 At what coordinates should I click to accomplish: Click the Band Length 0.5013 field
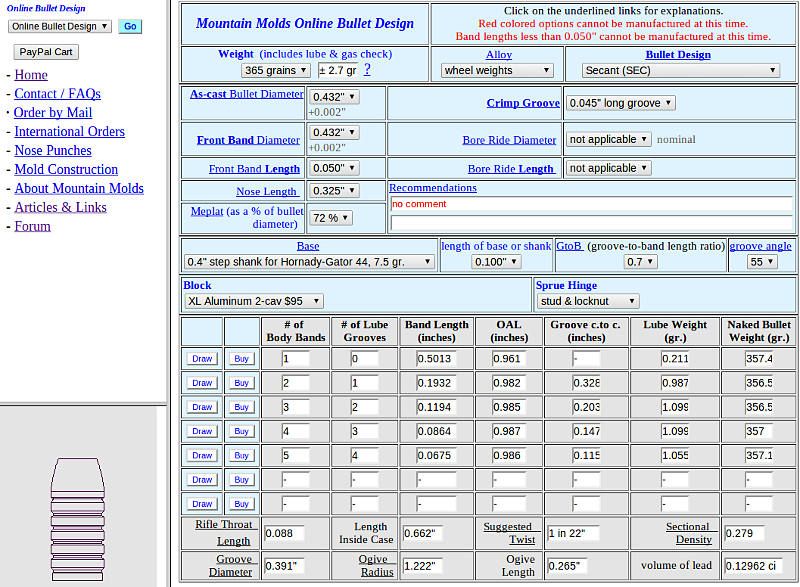click(x=436, y=359)
